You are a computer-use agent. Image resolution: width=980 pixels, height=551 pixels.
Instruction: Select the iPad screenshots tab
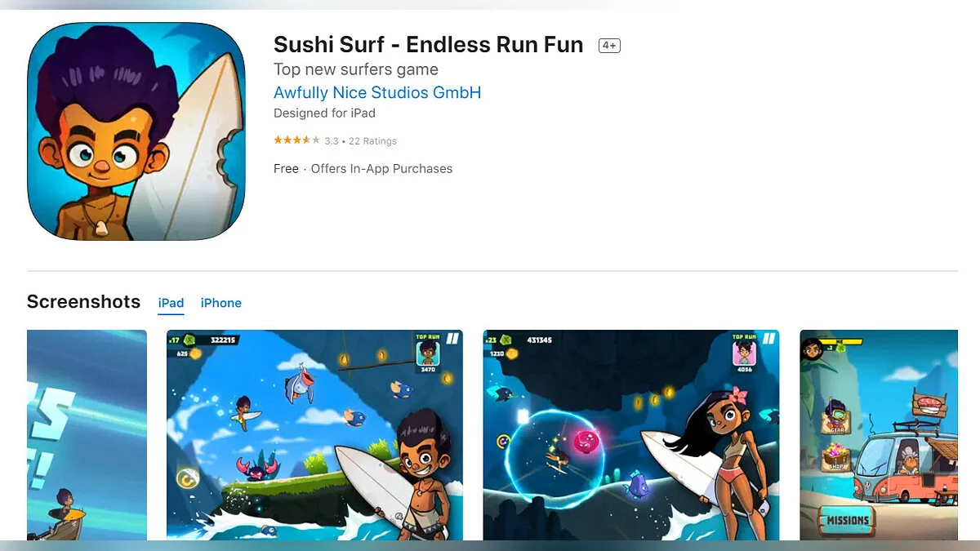point(171,303)
